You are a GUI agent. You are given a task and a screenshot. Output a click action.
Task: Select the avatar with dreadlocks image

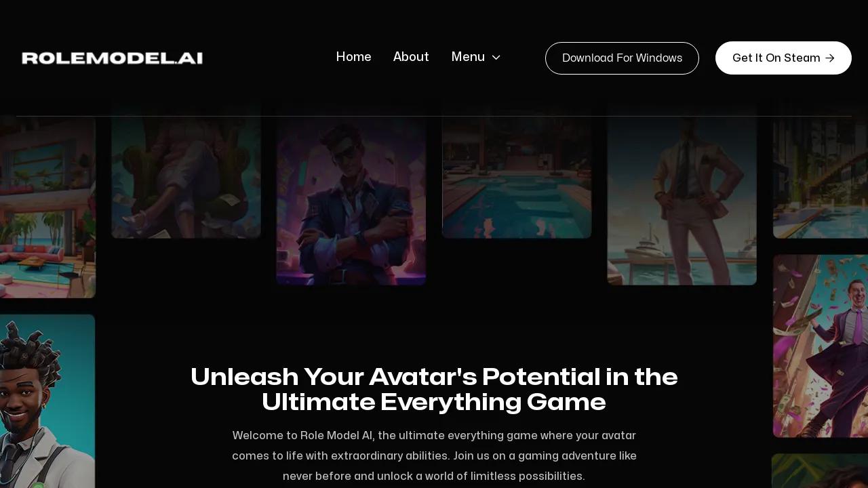47,401
